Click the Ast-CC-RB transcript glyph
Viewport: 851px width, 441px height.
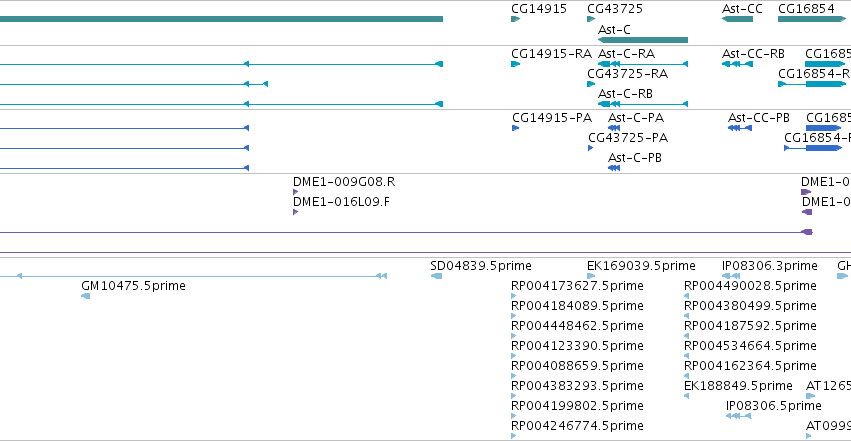click(x=737, y=64)
